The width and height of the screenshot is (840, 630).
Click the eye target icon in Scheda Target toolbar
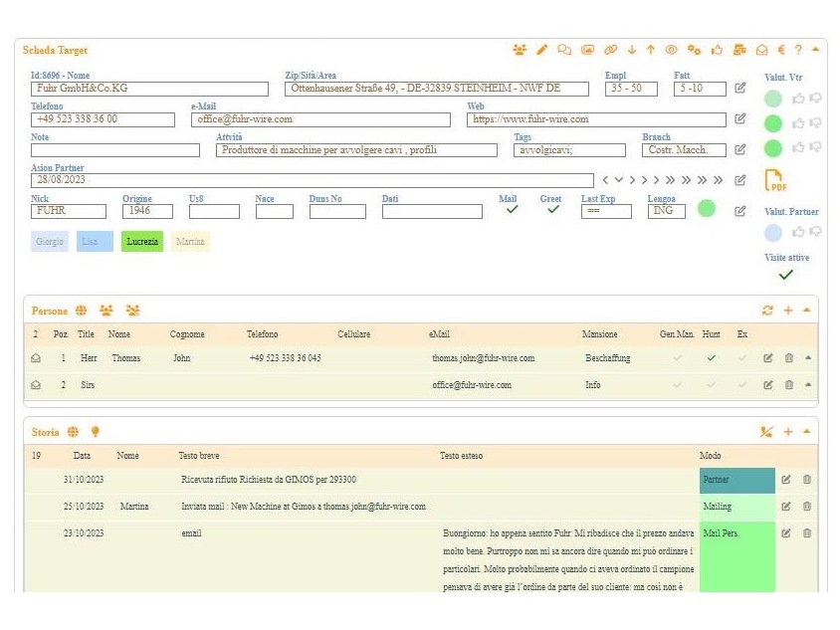coord(671,50)
